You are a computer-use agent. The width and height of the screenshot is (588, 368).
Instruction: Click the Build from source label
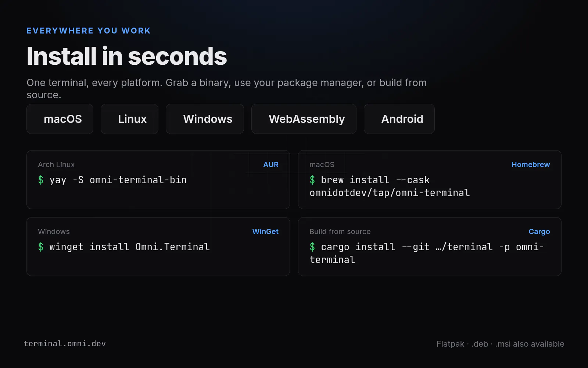pos(340,231)
